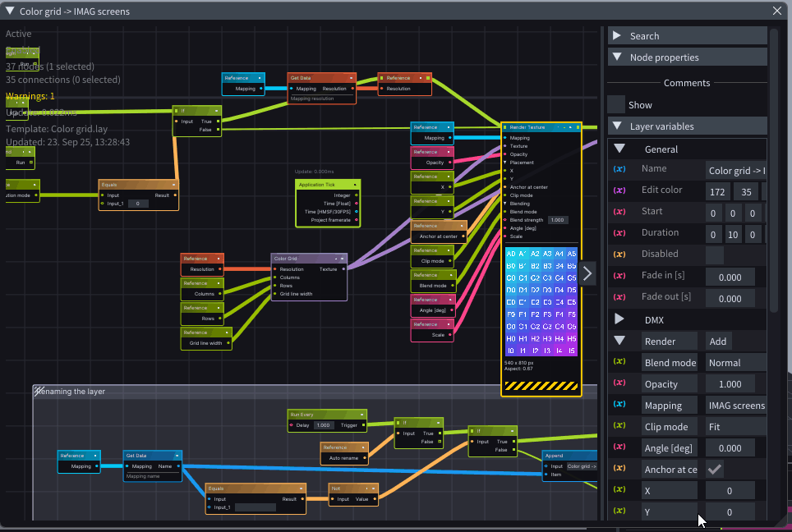
Task: Click the blue variable icon beside Mapping
Action: pos(619,406)
